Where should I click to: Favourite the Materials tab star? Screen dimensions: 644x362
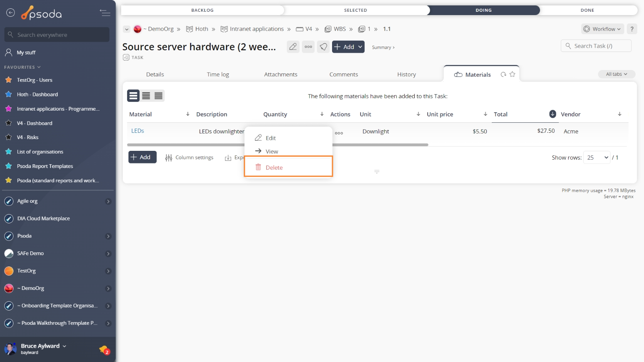click(512, 74)
